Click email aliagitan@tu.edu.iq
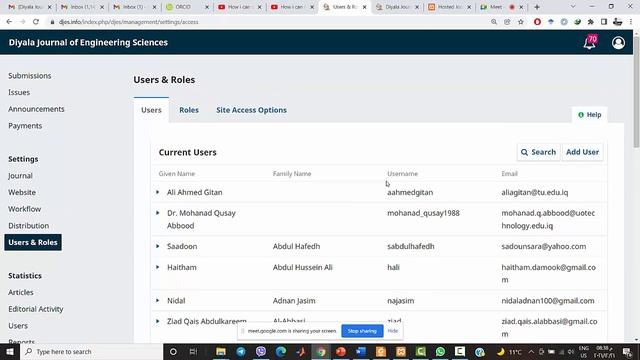 (x=535, y=192)
